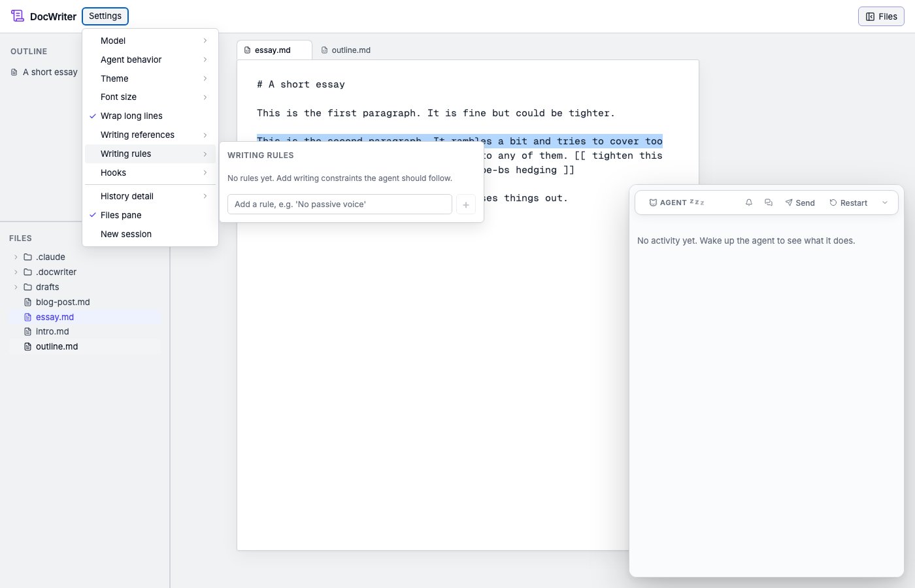
Task: Click the Settings menu button
Action: [x=105, y=16]
